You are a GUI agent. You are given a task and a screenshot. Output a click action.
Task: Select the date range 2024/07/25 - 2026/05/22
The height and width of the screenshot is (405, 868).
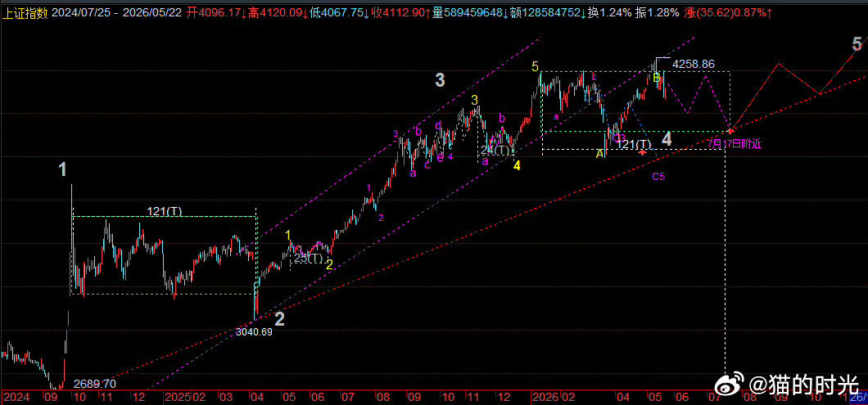pos(117,13)
